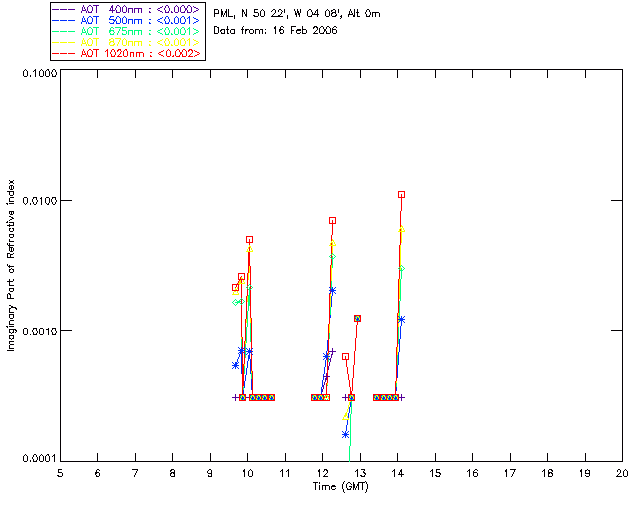The image size is (640, 512).
Task: Click x-axis tick label 5
Action: click(x=60, y=473)
